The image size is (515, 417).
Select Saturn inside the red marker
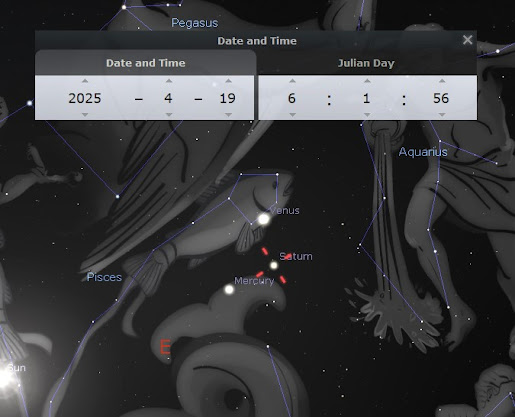coord(274,265)
